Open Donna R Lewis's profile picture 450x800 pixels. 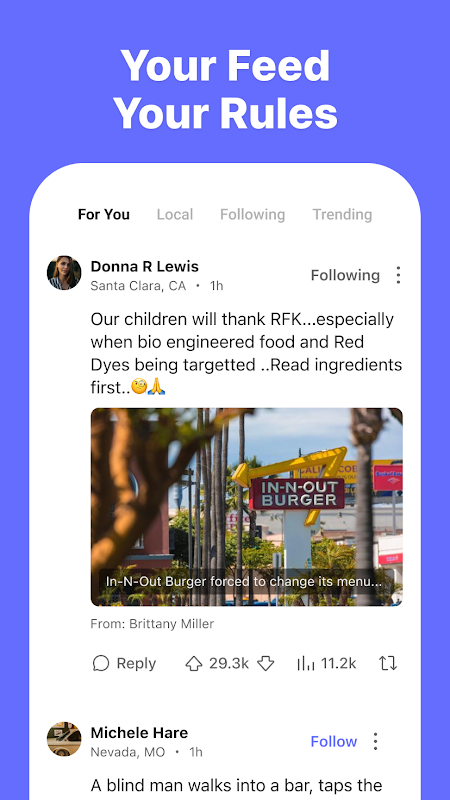click(x=64, y=273)
